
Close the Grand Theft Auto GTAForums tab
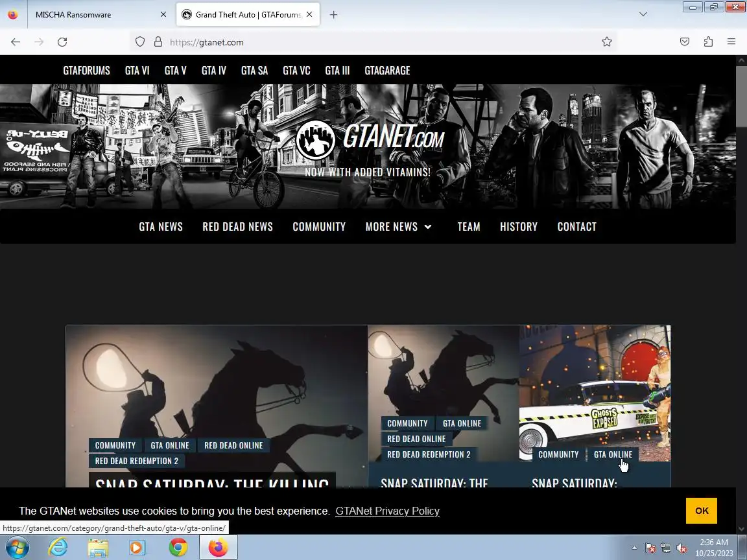(309, 14)
